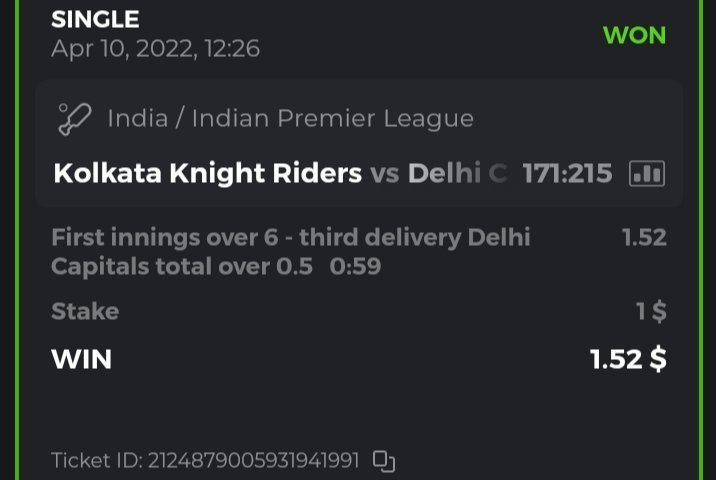The image size is (716, 480).
Task: Click the Capitals total over 0.5 line
Action: [x=182, y=267]
